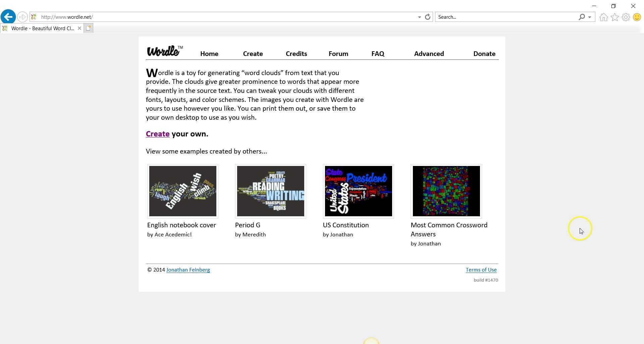Screen dimensions: 644x344
Task: Click the by Ace Acedemic! text
Action: [x=169, y=234]
